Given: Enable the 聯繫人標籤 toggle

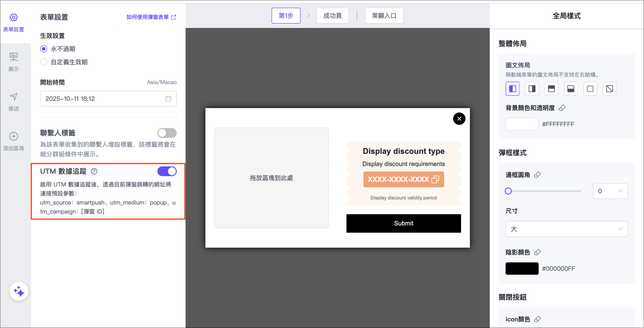Looking at the screenshot, I should point(167,133).
